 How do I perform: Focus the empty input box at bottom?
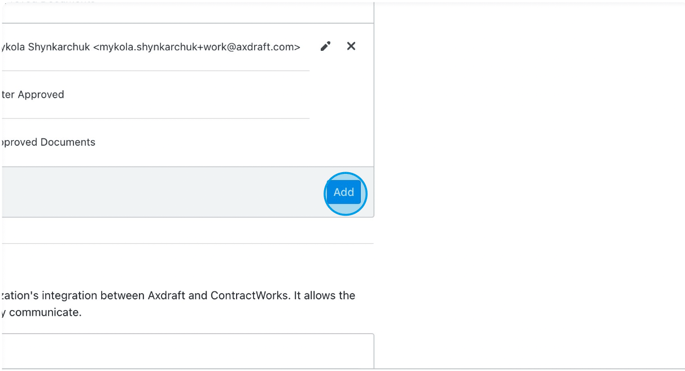(187, 351)
